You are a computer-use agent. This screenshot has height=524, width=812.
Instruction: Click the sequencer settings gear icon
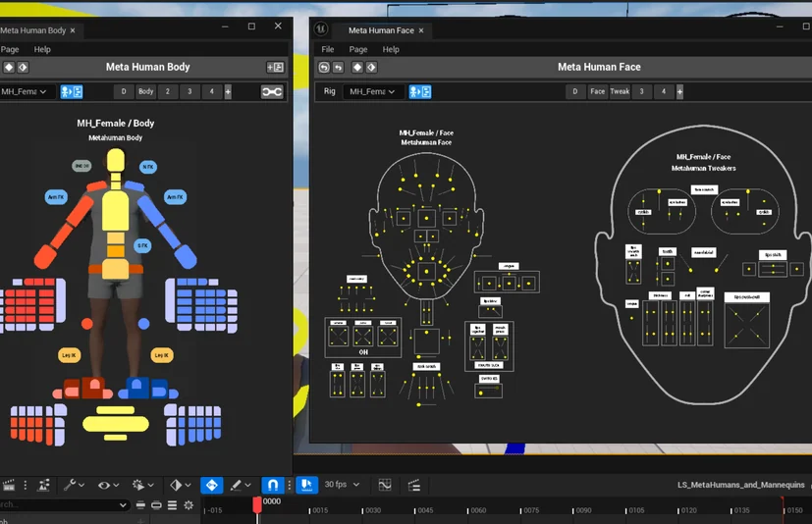tap(189, 504)
